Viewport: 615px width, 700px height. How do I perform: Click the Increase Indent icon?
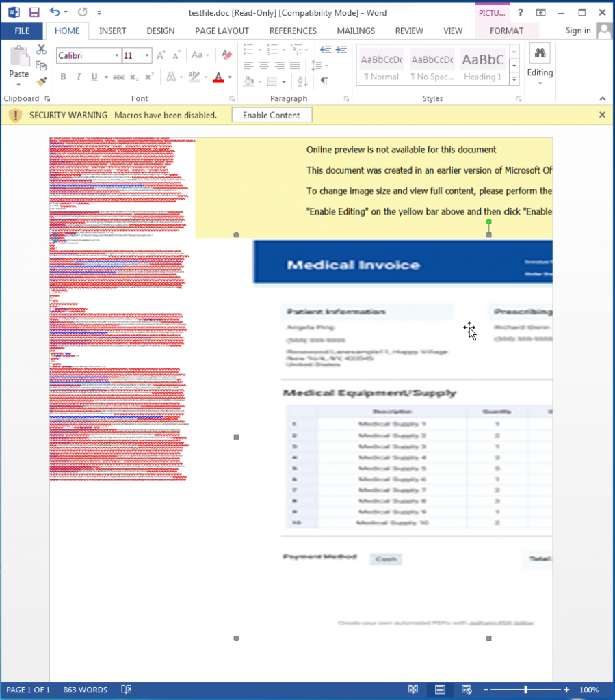(x=340, y=49)
